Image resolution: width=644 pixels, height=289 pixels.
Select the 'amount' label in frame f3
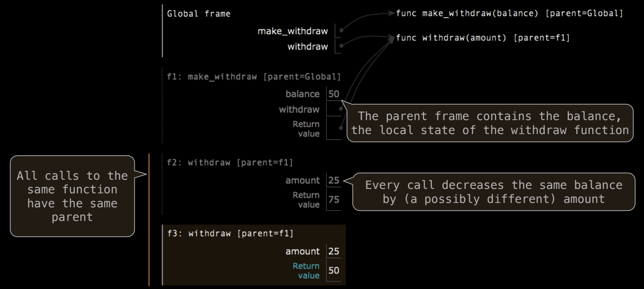302,251
